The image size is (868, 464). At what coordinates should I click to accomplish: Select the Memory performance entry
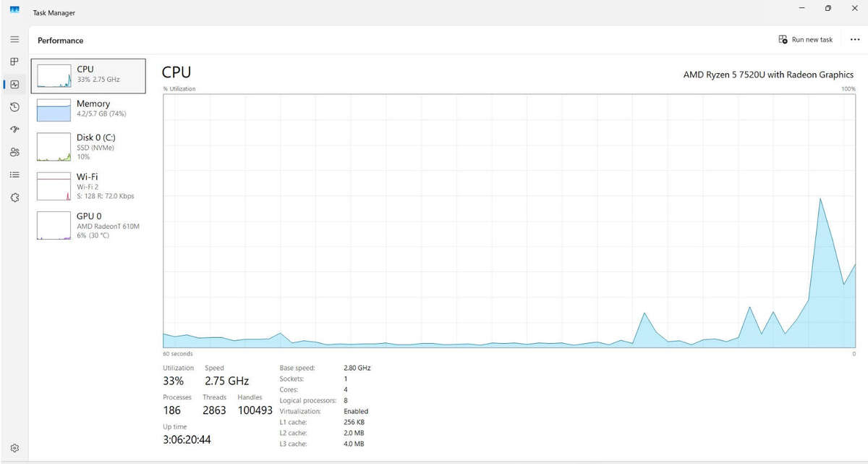point(88,109)
